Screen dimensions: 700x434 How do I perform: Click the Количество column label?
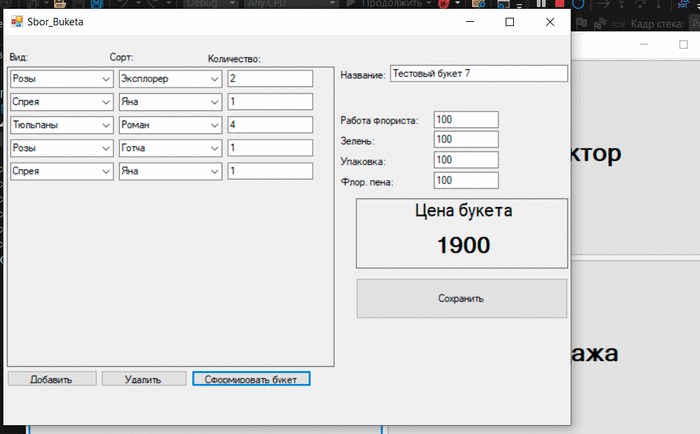(x=234, y=59)
